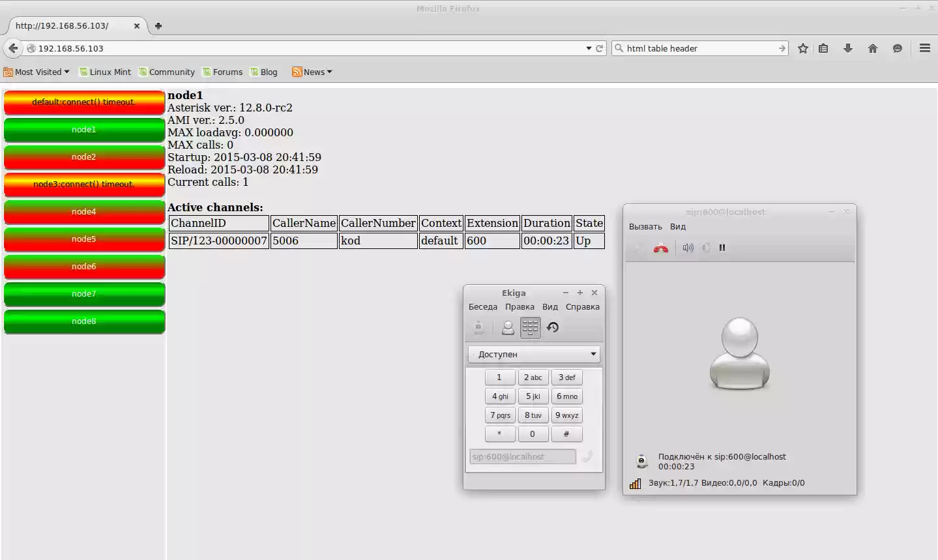Click the node5 status button
The image size is (938, 560).
[83, 239]
